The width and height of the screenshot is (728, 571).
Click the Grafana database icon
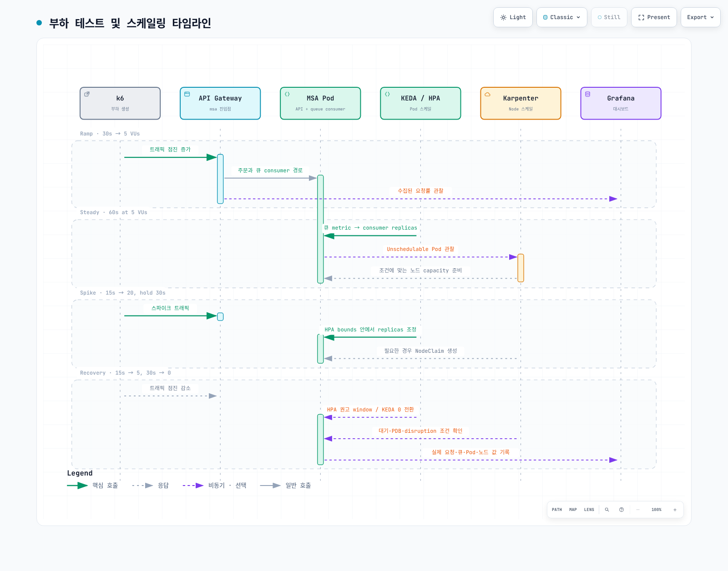point(587,94)
